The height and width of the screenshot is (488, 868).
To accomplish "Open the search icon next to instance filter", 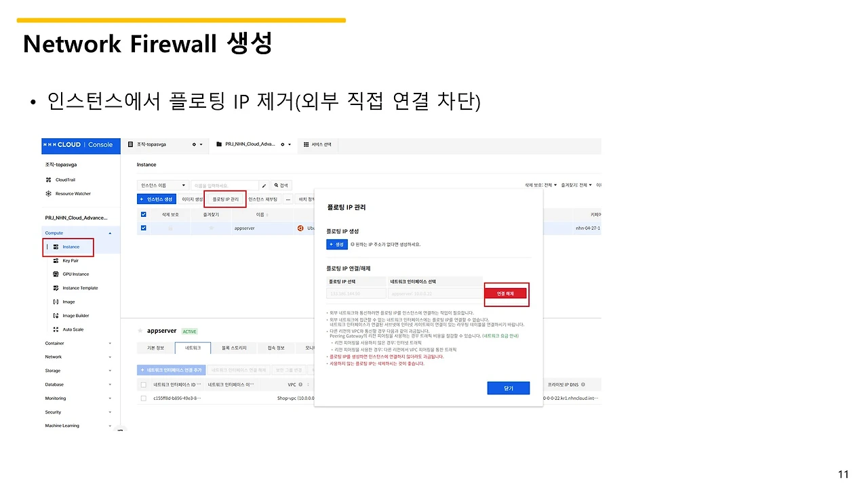I will pyautogui.click(x=280, y=185).
